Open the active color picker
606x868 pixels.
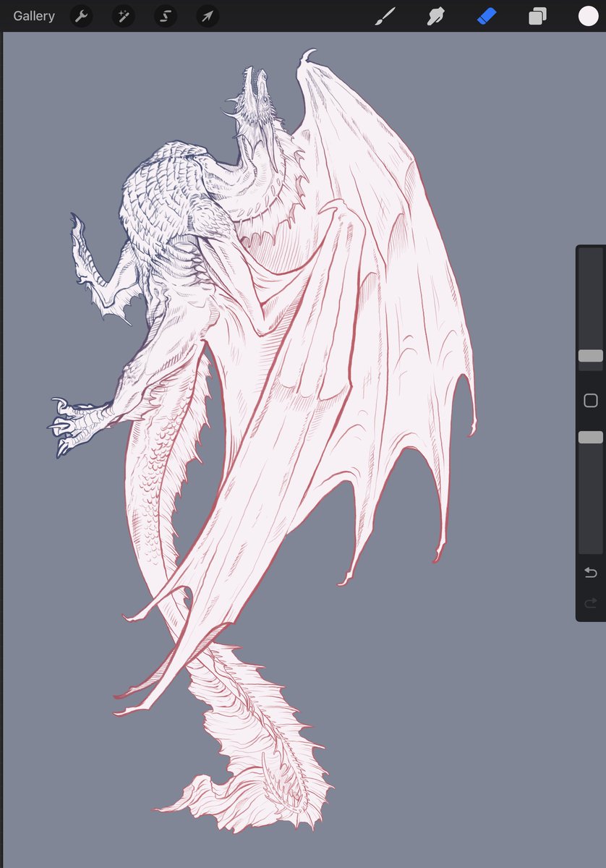pos(588,16)
